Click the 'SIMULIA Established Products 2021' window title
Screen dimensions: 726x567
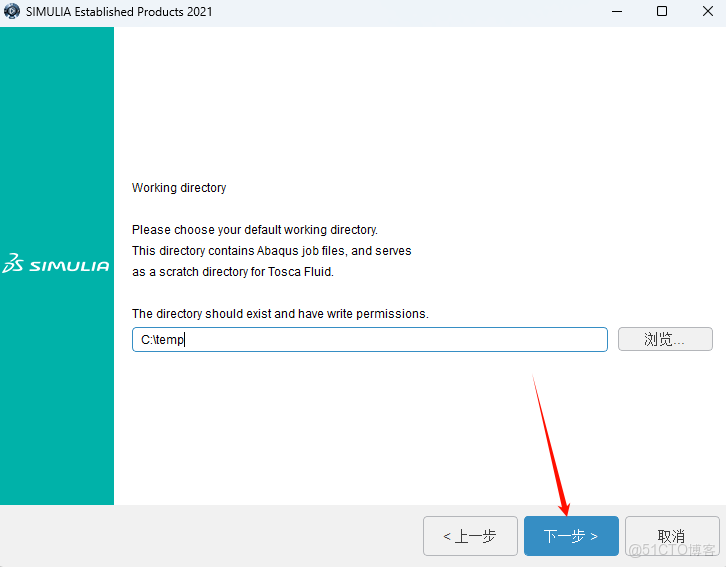(x=119, y=12)
